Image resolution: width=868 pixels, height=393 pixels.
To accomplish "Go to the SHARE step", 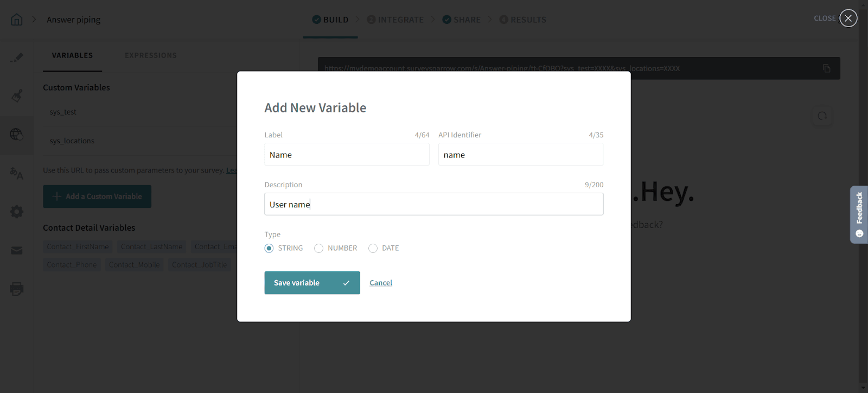I will click(x=462, y=20).
